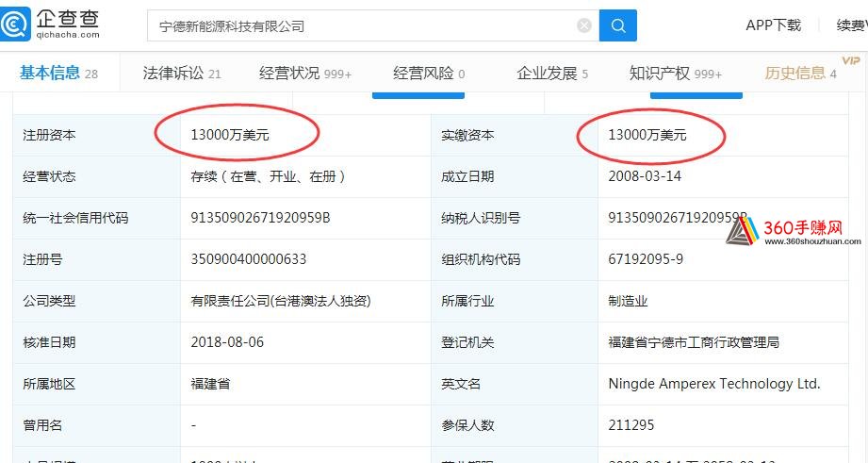Image resolution: width=868 pixels, height=463 pixels.
Task: Switch to the 企业发展 tab
Action: (x=552, y=74)
